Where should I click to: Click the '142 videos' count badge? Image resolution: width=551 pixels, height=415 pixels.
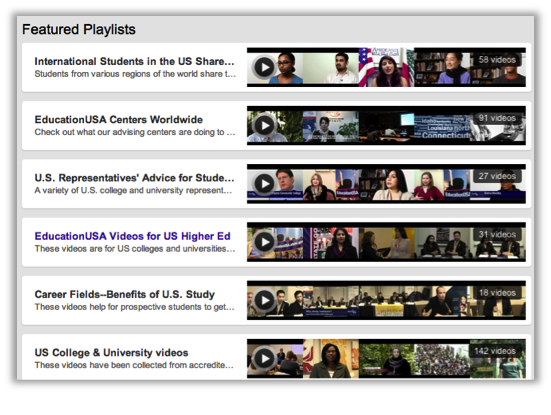pyautogui.click(x=495, y=351)
